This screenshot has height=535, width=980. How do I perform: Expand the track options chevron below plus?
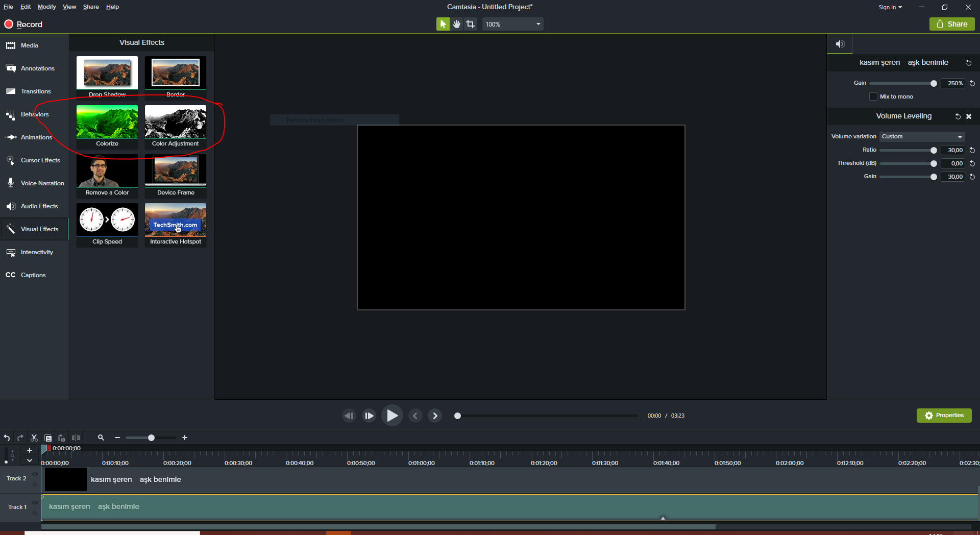click(30, 460)
